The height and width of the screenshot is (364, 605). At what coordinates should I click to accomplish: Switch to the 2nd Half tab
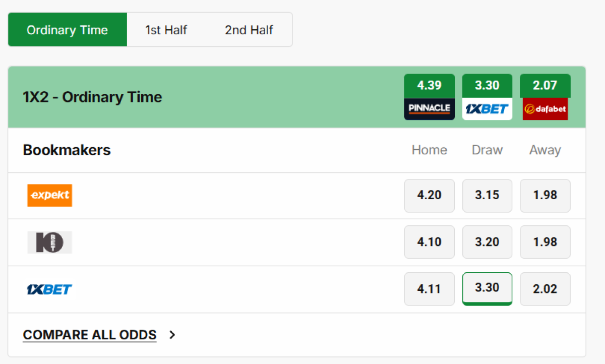249,30
